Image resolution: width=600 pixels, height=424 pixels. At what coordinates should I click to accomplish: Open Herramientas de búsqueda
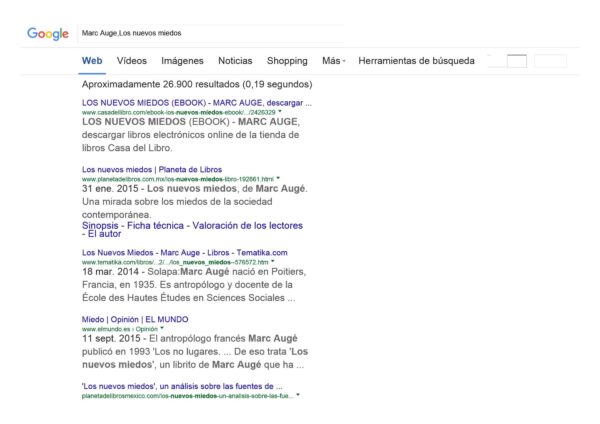pyautogui.click(x=416, y=61)
